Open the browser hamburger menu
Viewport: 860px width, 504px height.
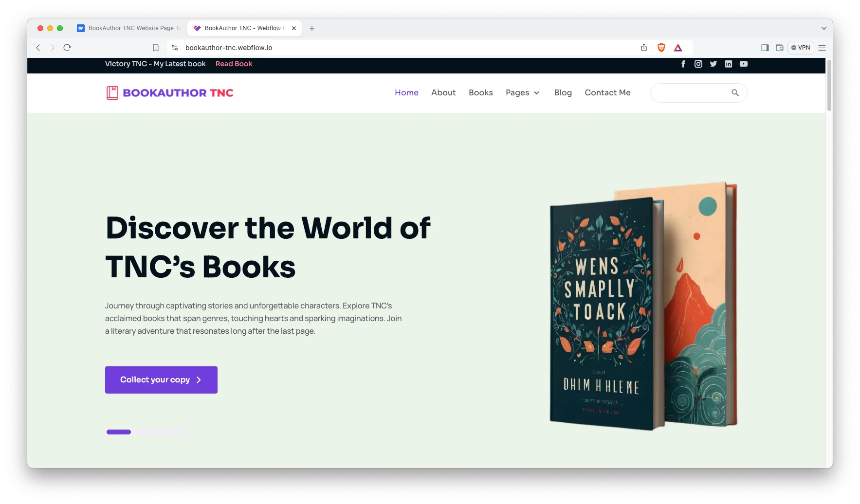[x=822, y=48]
